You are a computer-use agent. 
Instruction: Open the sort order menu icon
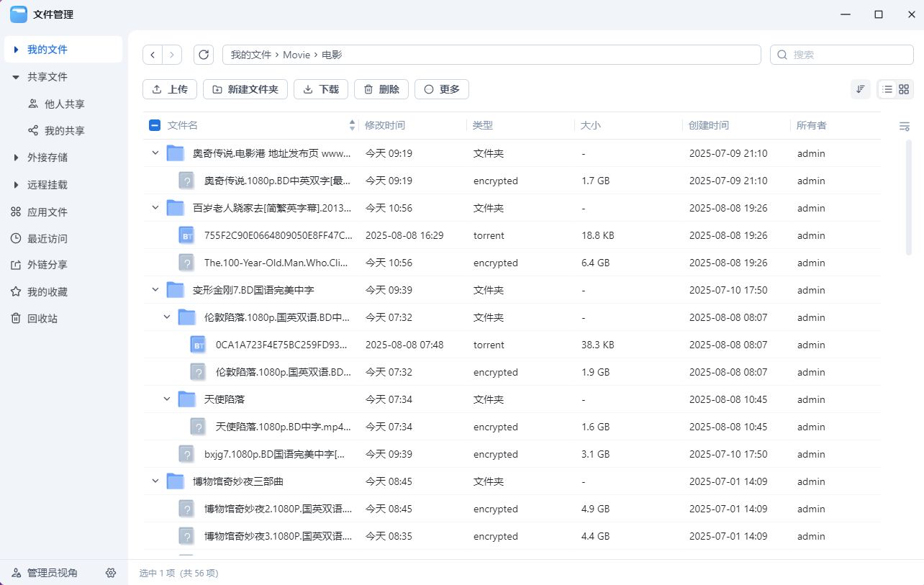[860, 89]
